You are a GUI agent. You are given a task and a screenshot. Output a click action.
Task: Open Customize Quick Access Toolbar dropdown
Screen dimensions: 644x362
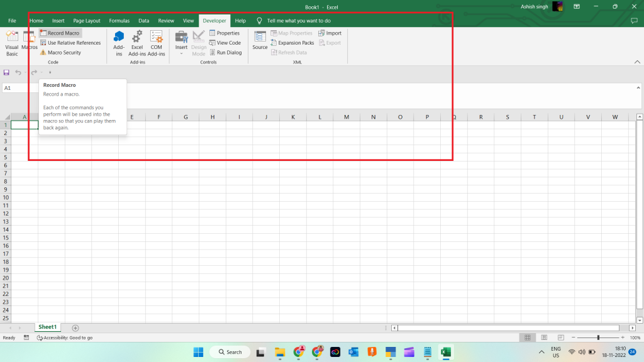click(x=50, y=72)
